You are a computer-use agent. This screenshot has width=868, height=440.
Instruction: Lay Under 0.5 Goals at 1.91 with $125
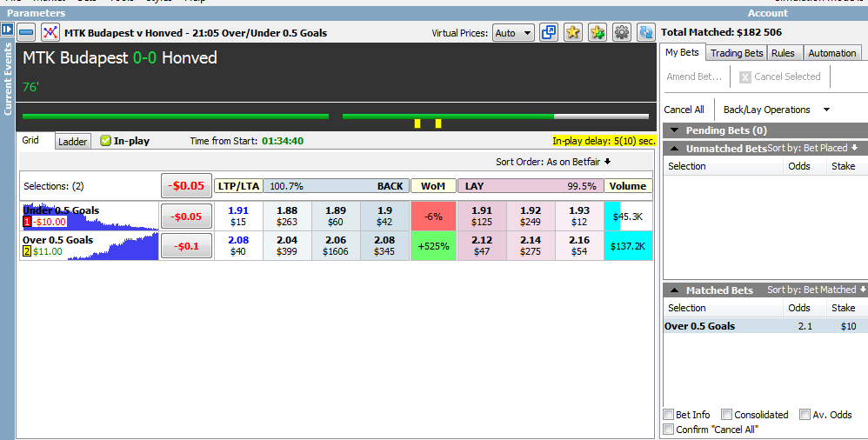[482, 216]
